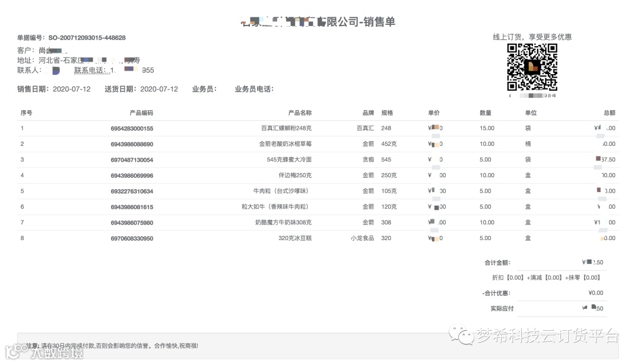Click the online ordering QR code

[x=532, y=67]
